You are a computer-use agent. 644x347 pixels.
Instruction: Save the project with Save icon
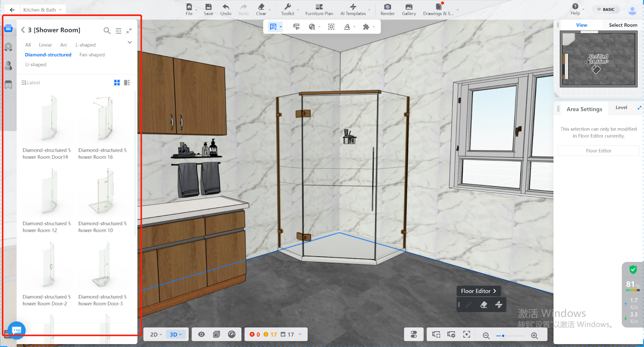[x=208, y=7]
